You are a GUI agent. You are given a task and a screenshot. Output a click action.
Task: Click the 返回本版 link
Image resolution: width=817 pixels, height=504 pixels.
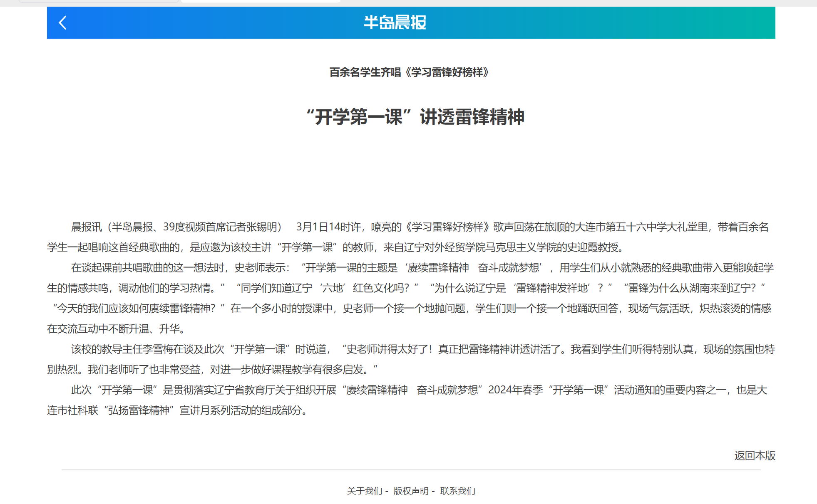pos(755,456)
